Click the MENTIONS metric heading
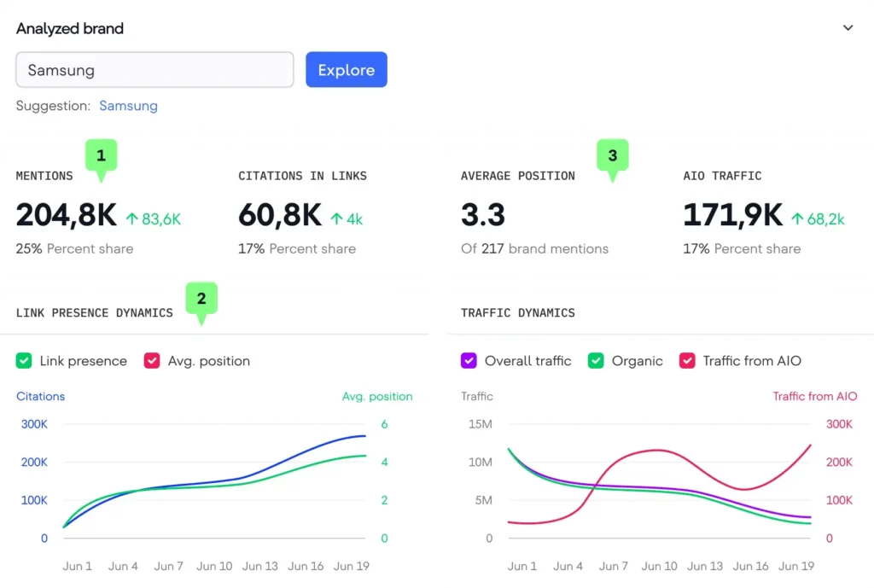Screen dimensions: 874x588 pos(44,176)
